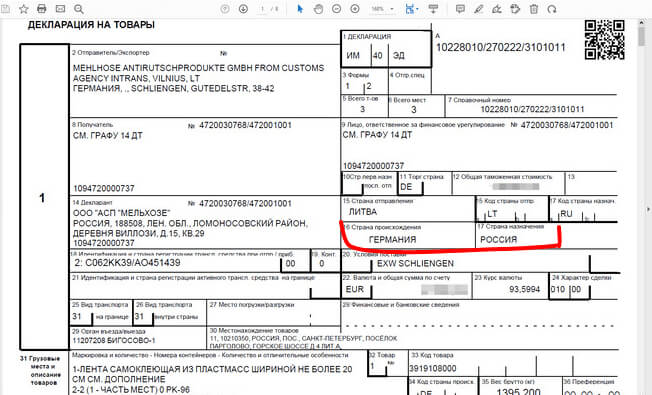This screenshot has width=652, height=395.
Task: Click the sender line MEHLHOSE ANTIRUTSCHPRODUKTE GMBH
Action: tap(198, 68)
